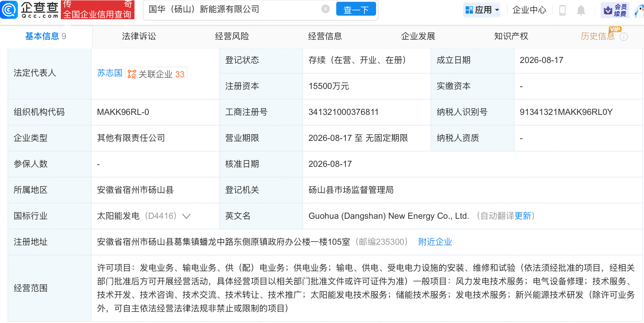Open legal representative 苏志国 link
The image size is (644, 323).
click(110, 73)
